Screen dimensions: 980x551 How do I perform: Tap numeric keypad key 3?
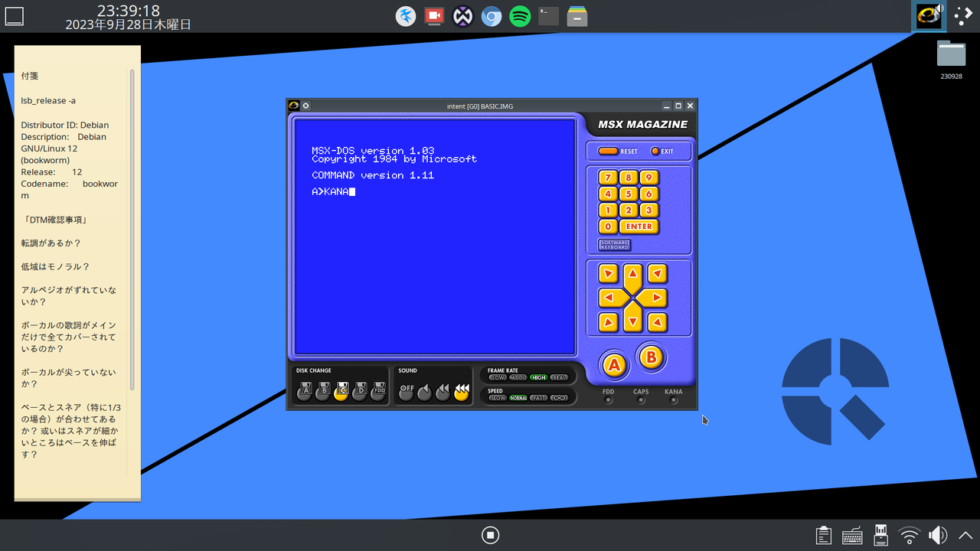pos(649,210)
